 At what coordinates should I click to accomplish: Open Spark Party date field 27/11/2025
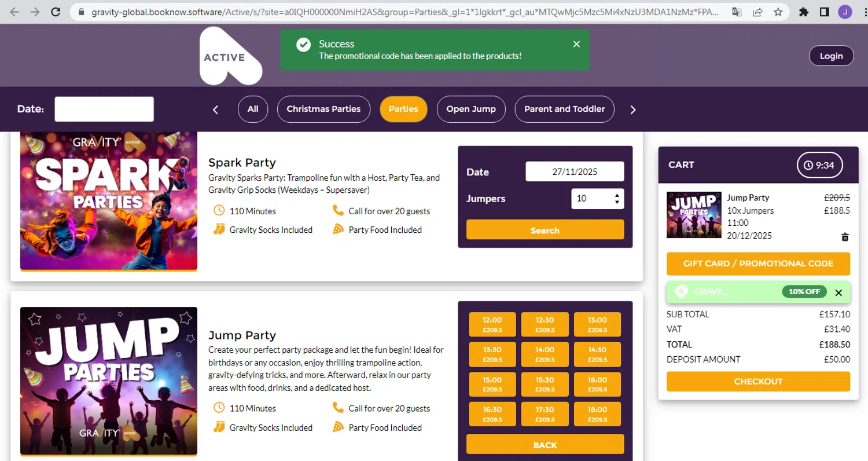point(575,171)
